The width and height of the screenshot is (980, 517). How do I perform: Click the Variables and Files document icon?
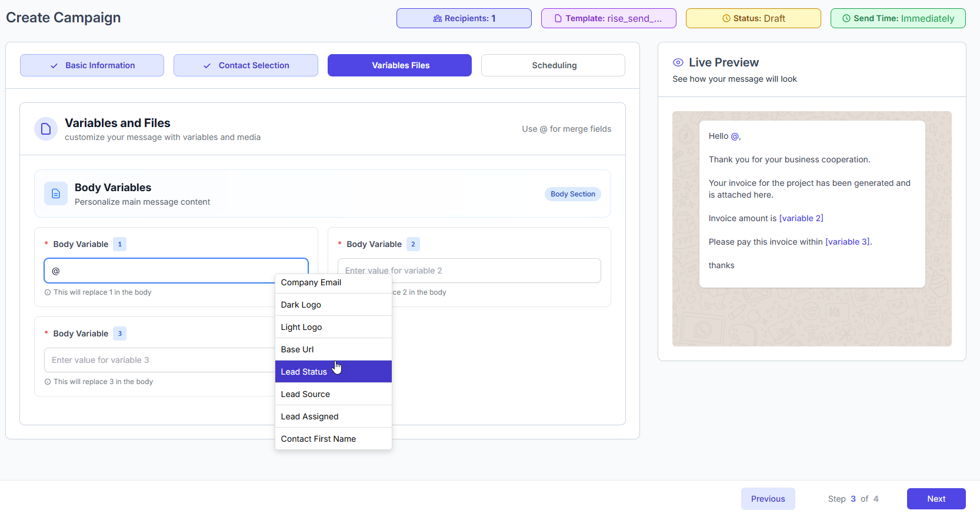pos(46,129)
